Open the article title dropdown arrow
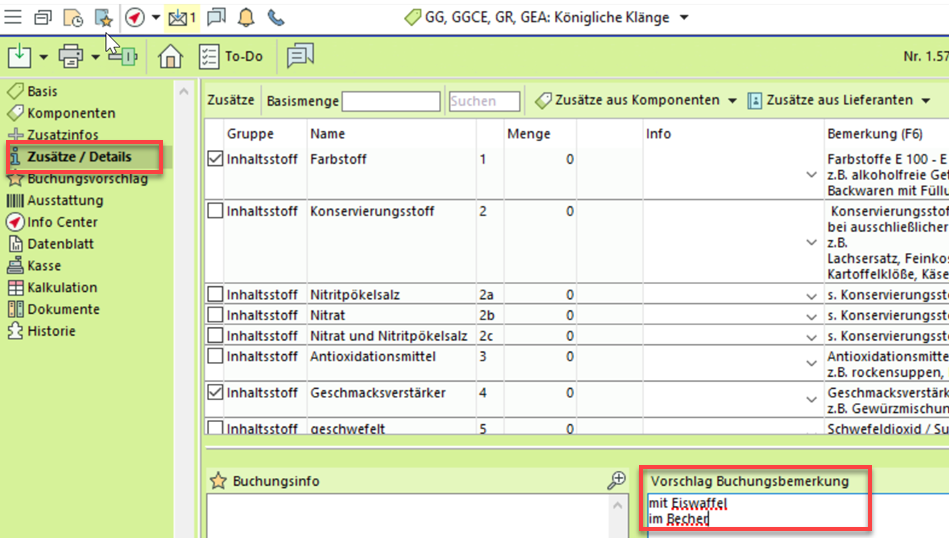Image resolution: width=950 pixels, height=538 pixels. pos(684,18)
